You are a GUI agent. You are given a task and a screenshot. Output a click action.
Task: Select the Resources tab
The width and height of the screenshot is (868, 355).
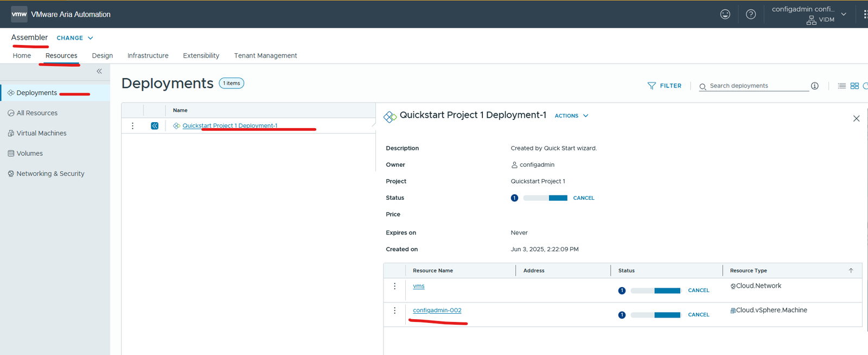coord(61,55)
